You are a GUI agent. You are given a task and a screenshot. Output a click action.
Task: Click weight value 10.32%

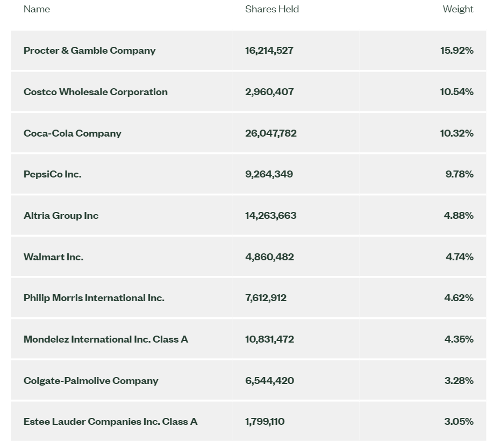pyautogui.click(x=457, y=133)
